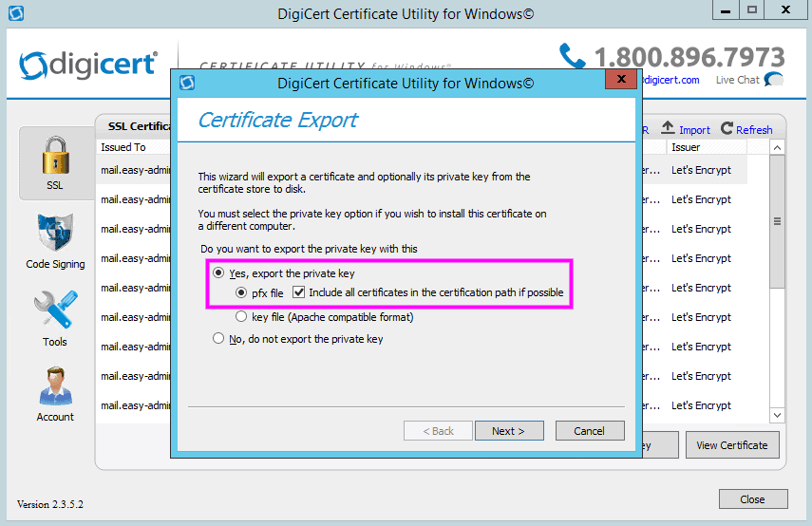Toggle Include all certificates in certification path

[298, 292]
